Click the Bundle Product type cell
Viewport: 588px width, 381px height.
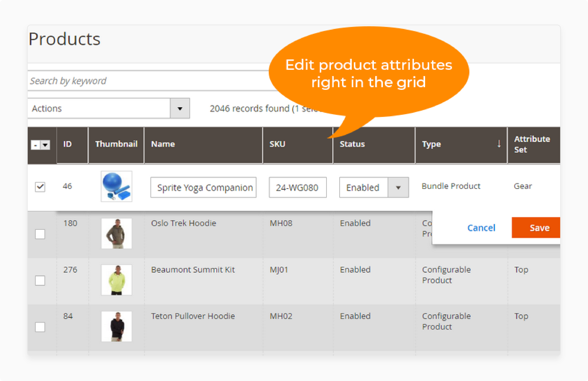coord(451,186)
